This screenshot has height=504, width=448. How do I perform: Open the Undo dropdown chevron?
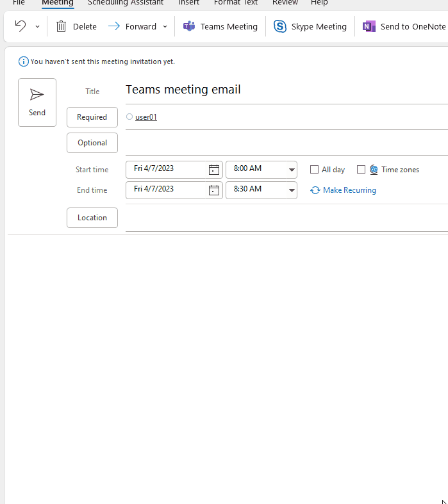[x=37, y=27]
